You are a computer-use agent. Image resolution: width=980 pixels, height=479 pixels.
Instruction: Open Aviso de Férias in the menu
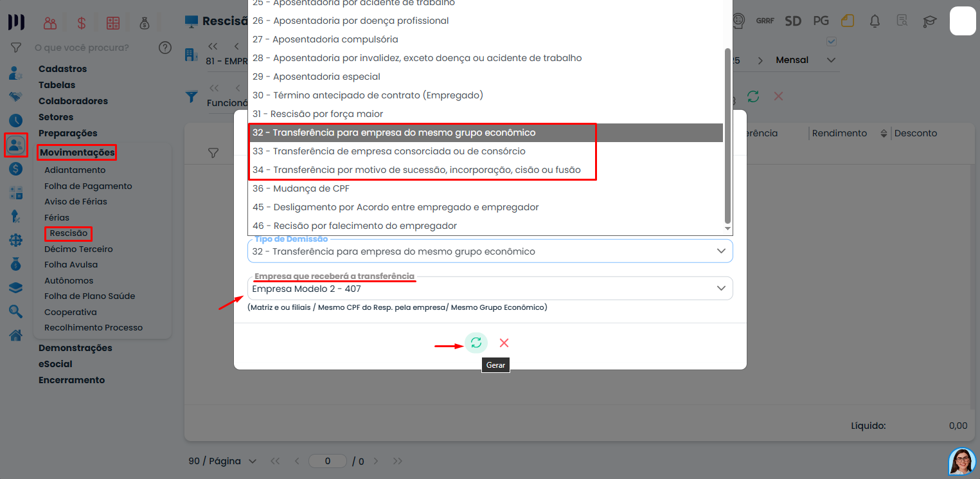[76, 201]
